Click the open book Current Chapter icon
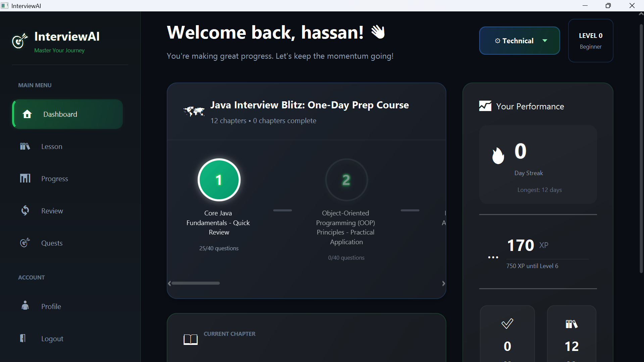Screen dimensions: 644x362 [x=191, y=340]
